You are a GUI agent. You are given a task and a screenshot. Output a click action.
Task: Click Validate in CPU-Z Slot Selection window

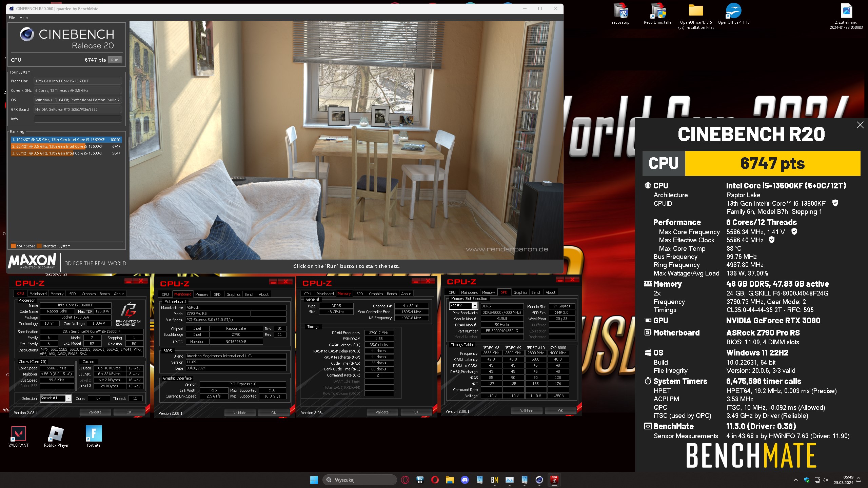click(x=527, y=411)
